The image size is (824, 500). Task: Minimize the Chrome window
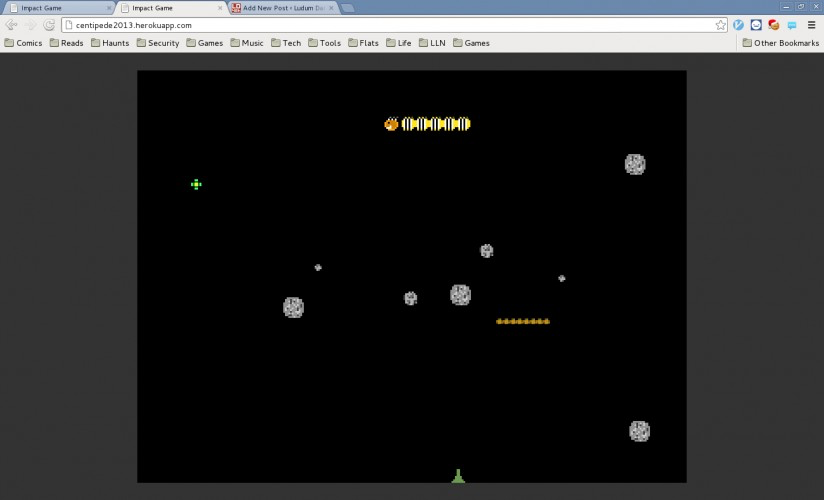[786, 7]
